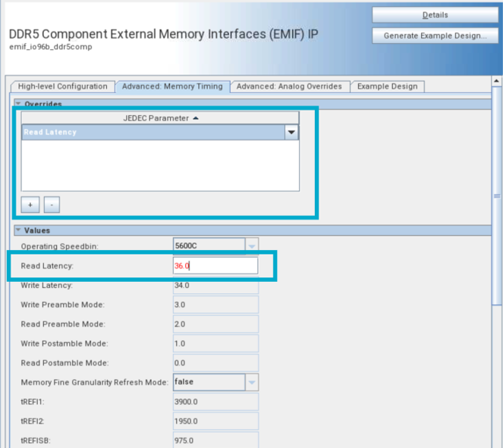Open Advanced: Analog Overrides tab

point(289,86)
